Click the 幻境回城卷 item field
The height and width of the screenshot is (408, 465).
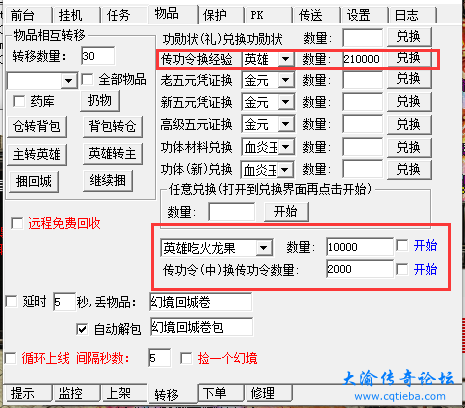pos(201,302)
